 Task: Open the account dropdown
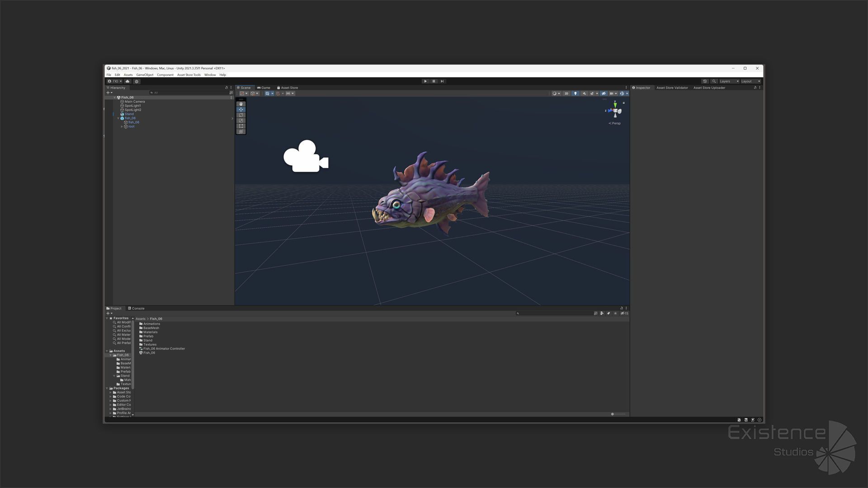tap(115, 81)
